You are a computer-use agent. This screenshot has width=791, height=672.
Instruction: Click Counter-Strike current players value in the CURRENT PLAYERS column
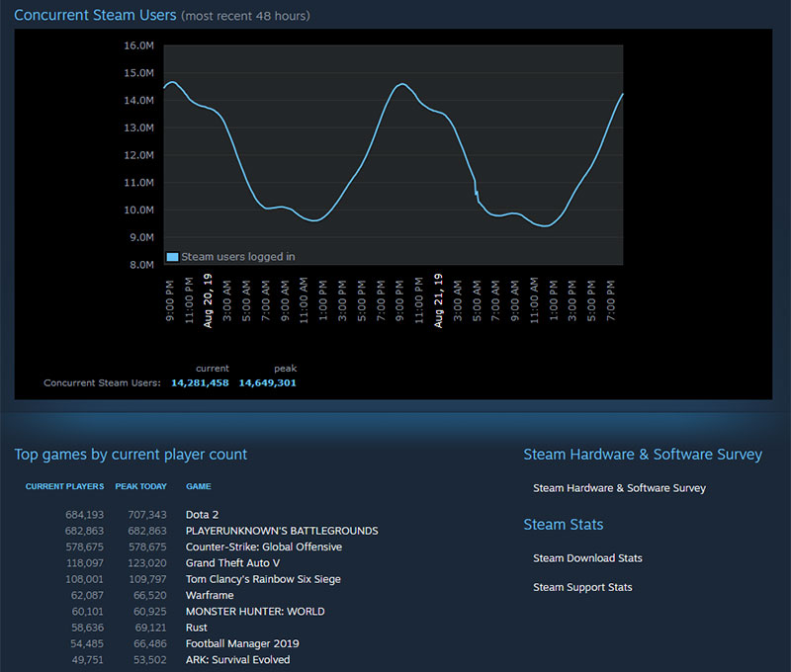click(84, 546)
